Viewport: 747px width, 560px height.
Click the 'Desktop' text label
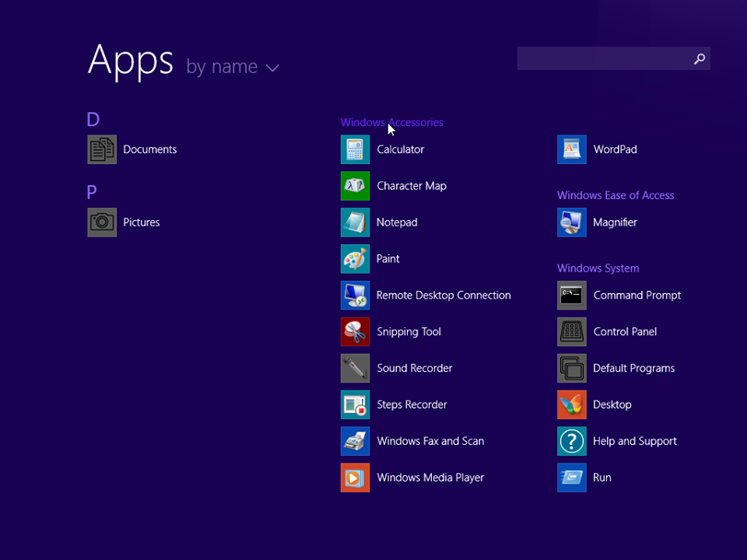point(612,404)
